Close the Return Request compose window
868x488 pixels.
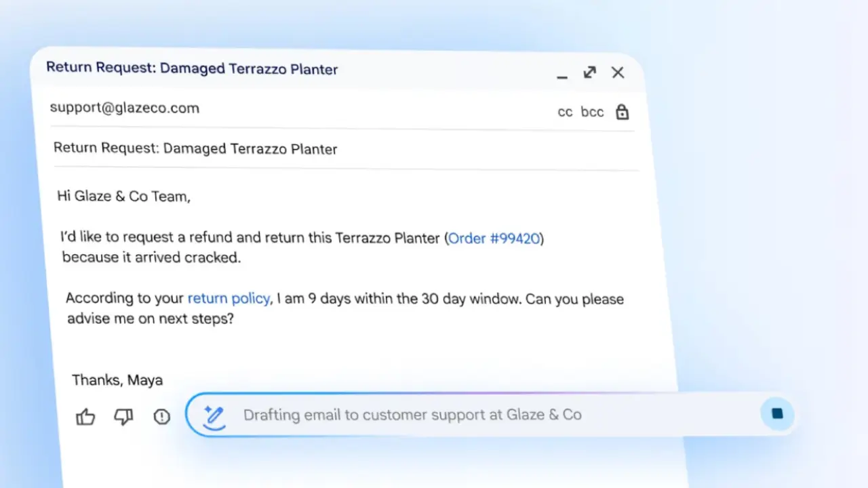pyautogui.click(x=617, y=73)
